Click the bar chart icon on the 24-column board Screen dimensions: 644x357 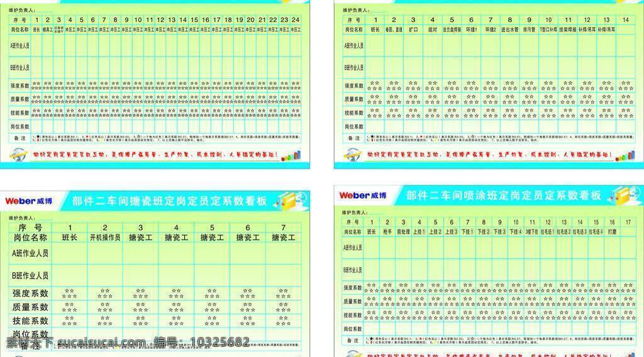[291, 155]
